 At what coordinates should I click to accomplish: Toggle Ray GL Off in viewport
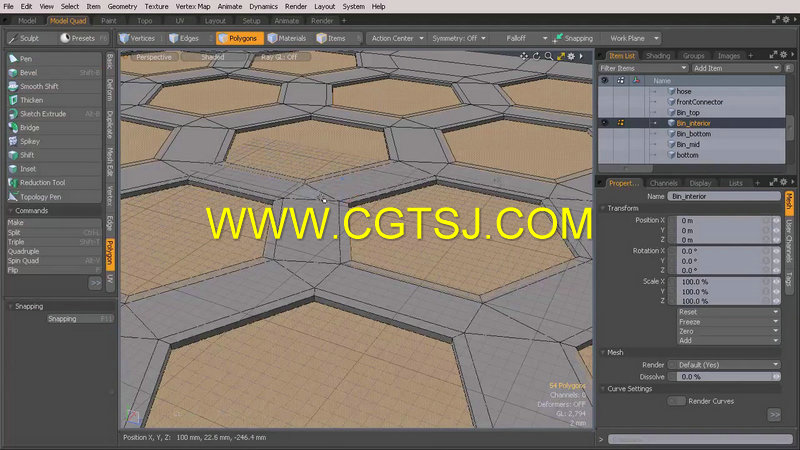[x=279, y=57]
